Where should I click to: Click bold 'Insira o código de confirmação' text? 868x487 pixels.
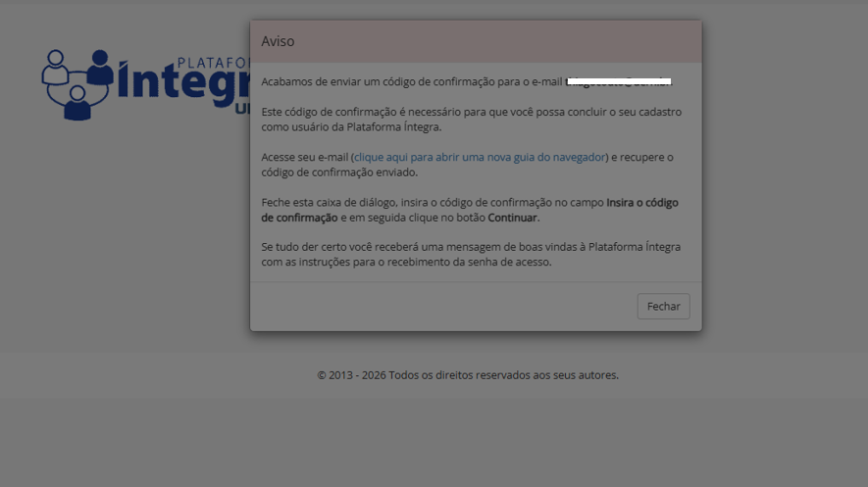pos(470,210)
